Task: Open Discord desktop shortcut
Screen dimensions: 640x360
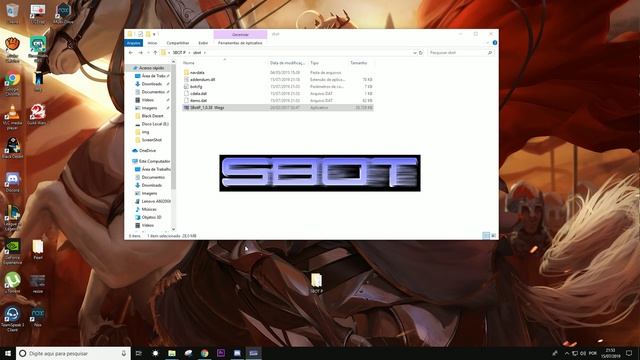Action: click(x=12, y=182)
